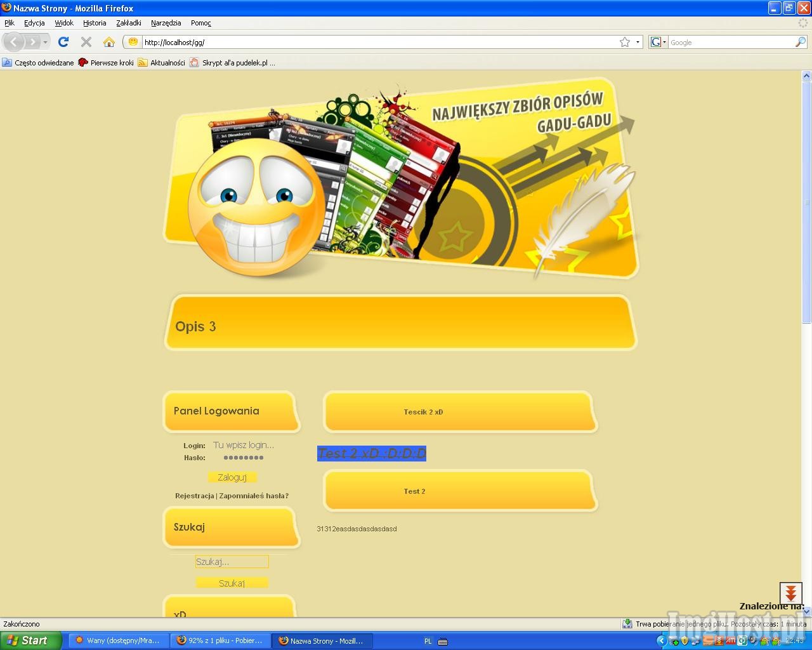This screenshot has height=650, width=812.
Task: Click the Hasło password field
Action: pyautogui.click(x=244, y=457)
